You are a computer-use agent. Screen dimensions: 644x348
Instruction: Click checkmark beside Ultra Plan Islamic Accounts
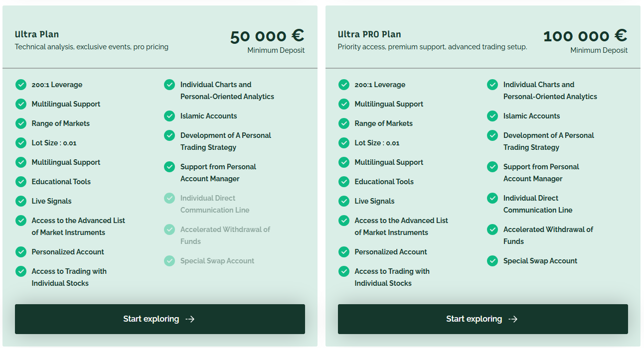tap(169, 116)
